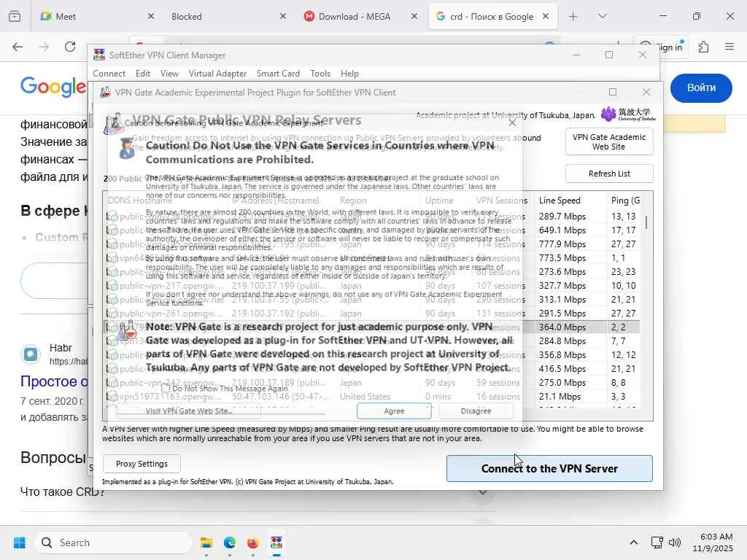This screenshot has width=747, height=560.
Task: Open the clock showing 6:03 AM
Action: pos(713,542)
